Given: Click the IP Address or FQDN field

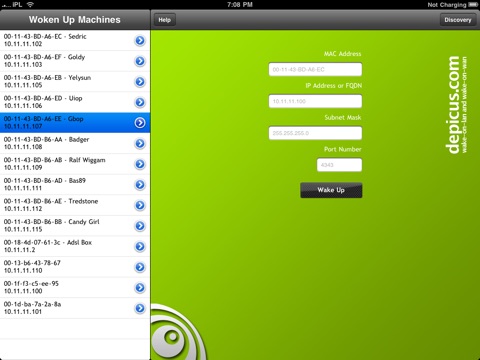Looking at the screenshot, I should click(x=315, y=101).
